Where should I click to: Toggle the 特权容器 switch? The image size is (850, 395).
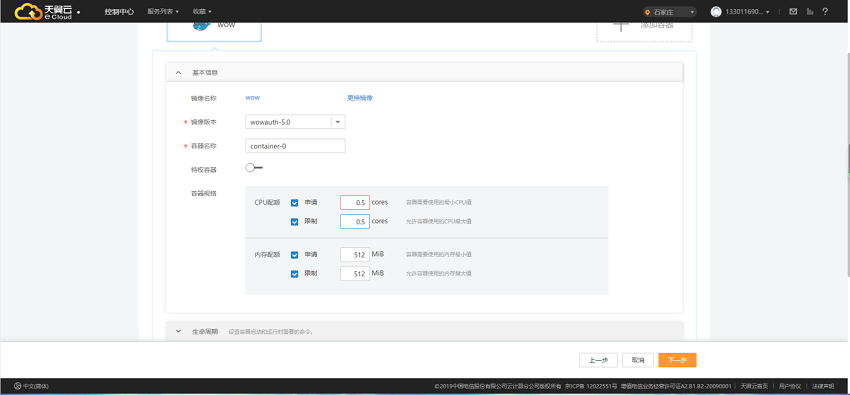[254, 168]
